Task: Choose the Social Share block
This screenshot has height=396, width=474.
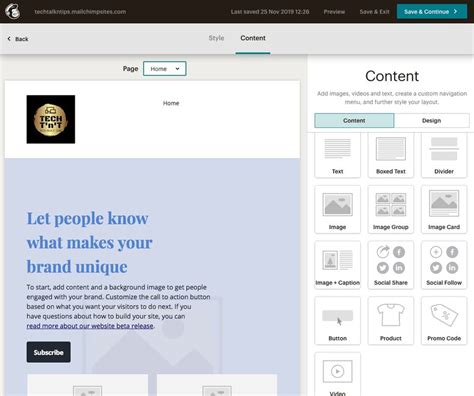Action: [391, 265]
